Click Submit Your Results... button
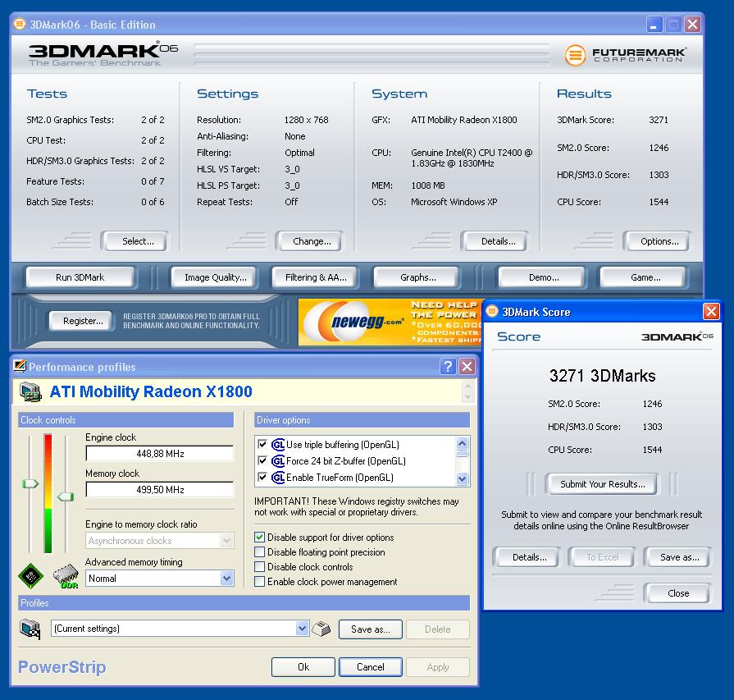Viewport: 734px width, 700px height. point(601,484)
